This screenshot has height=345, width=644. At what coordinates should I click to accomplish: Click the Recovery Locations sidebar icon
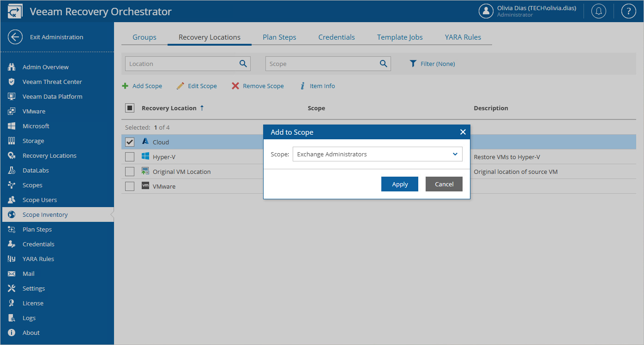pyautogui.click(x=12, y=155)
